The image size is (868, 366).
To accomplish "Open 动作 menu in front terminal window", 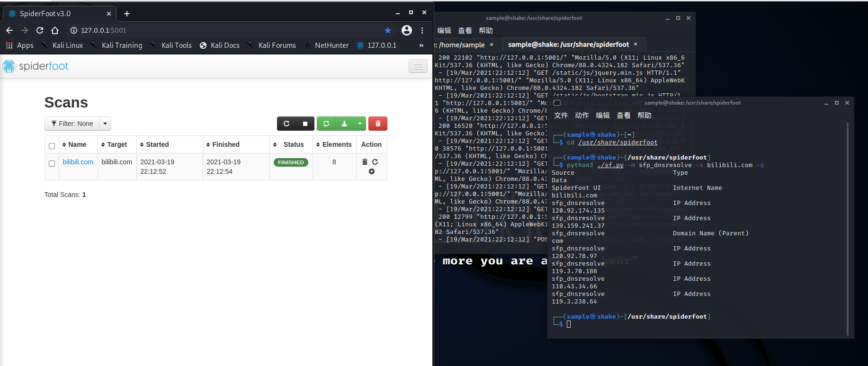I will pos(582,116).
